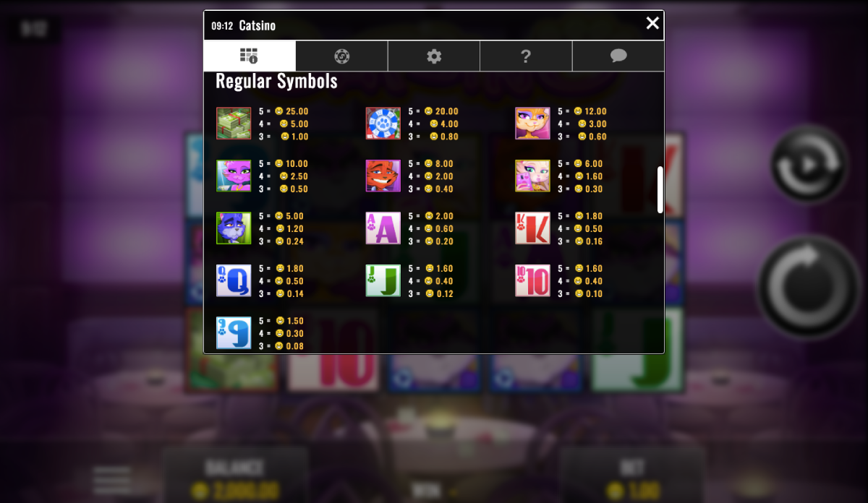
Task: Click the blue Q card symbol
Action: tap(234, 280)
